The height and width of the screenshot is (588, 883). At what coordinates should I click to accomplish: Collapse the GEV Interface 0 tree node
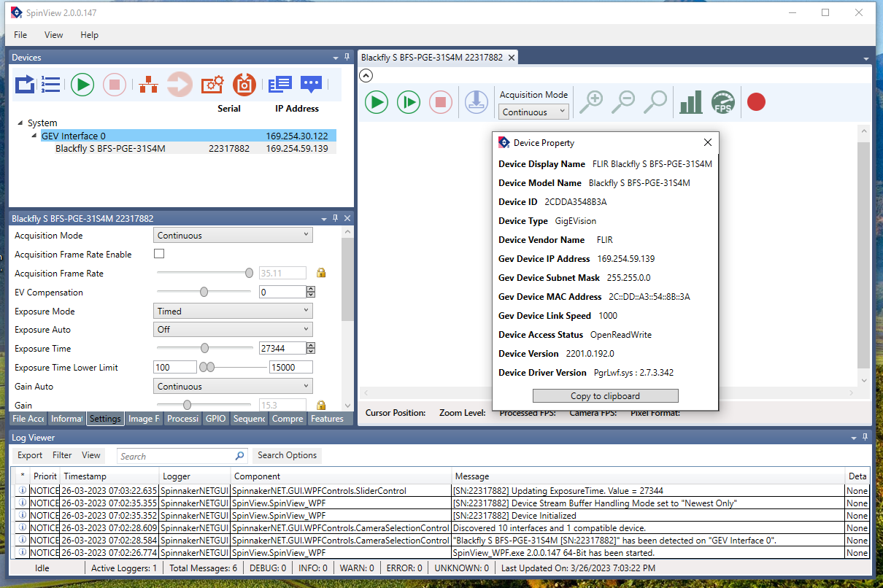pos(34,136)
